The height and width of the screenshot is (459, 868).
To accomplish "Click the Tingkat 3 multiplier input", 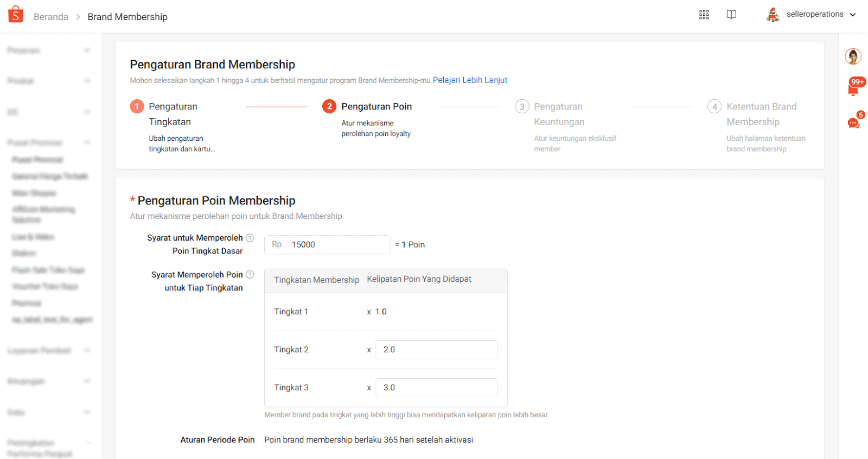I will click(436, 388).
